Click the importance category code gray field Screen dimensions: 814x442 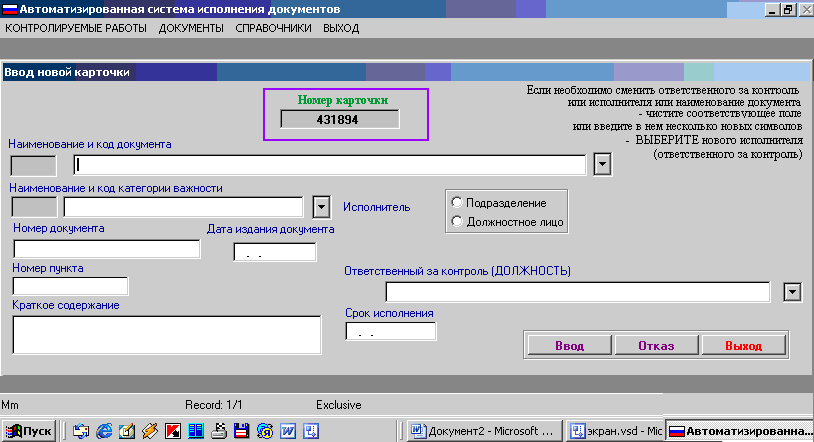tap(34, 207)
